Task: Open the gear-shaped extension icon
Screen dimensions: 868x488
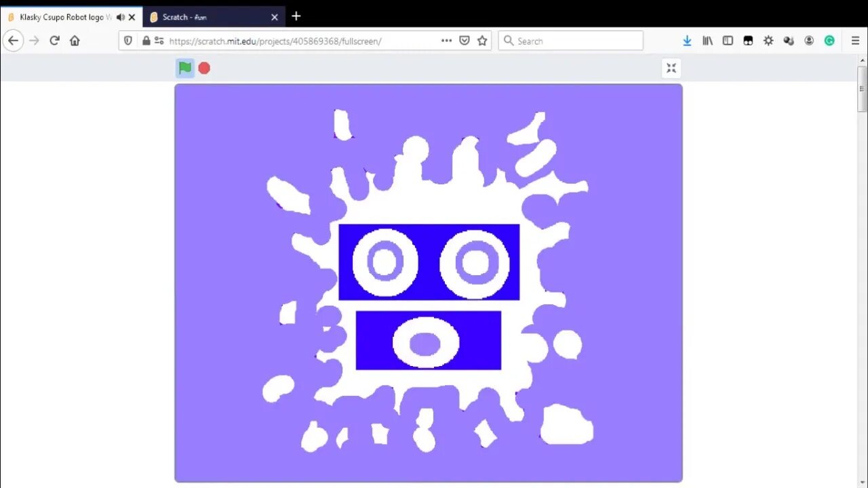Action: pos(768,41)
